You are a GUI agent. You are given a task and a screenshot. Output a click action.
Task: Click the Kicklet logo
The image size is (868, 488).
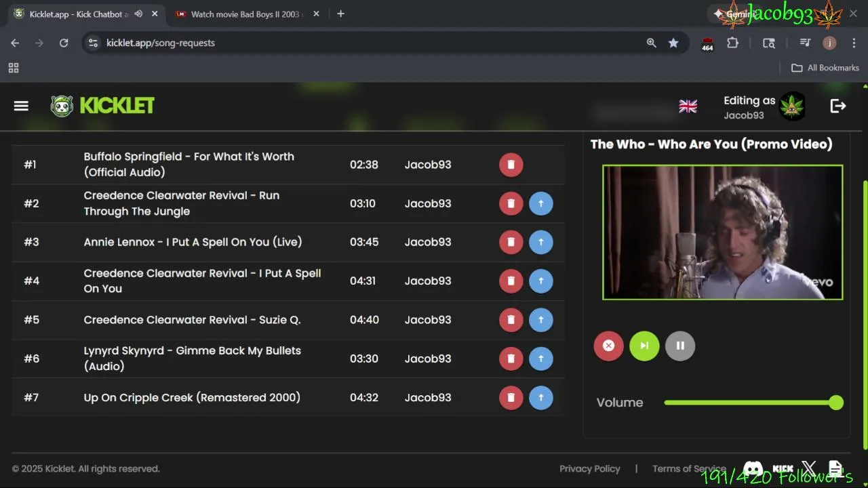click(x=102, y=106)
